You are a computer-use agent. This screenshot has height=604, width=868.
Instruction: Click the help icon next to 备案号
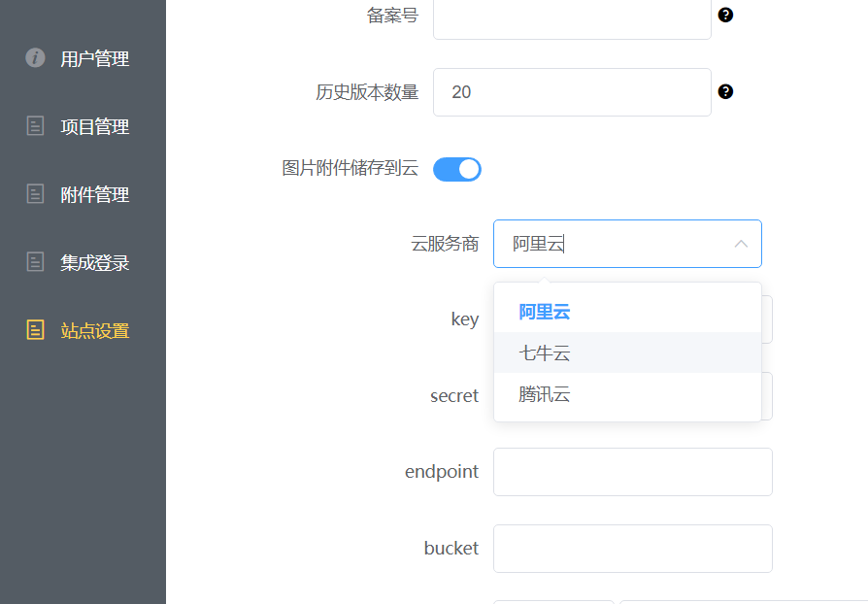coord(725,16)
